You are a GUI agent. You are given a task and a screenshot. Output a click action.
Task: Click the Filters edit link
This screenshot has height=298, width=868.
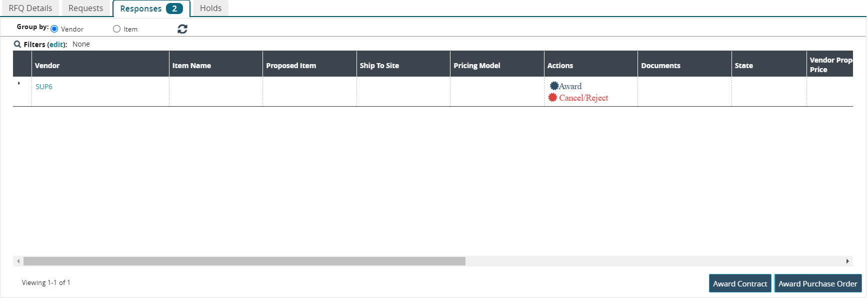[x=56, y=45]
